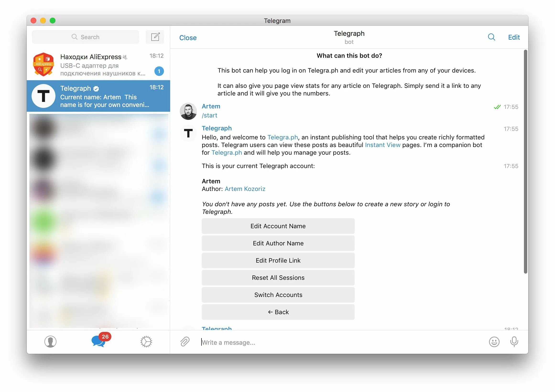Viewport: 555px width, 392px height.
Task: Click the search-in-chat magnifier icon
Action: (x=491, y=37)
